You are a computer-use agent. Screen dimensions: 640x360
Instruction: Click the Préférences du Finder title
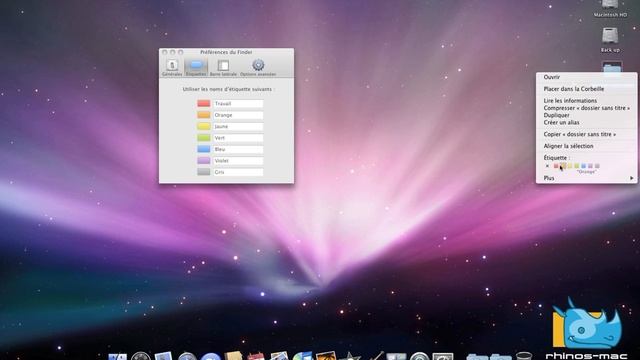(226, 52)
